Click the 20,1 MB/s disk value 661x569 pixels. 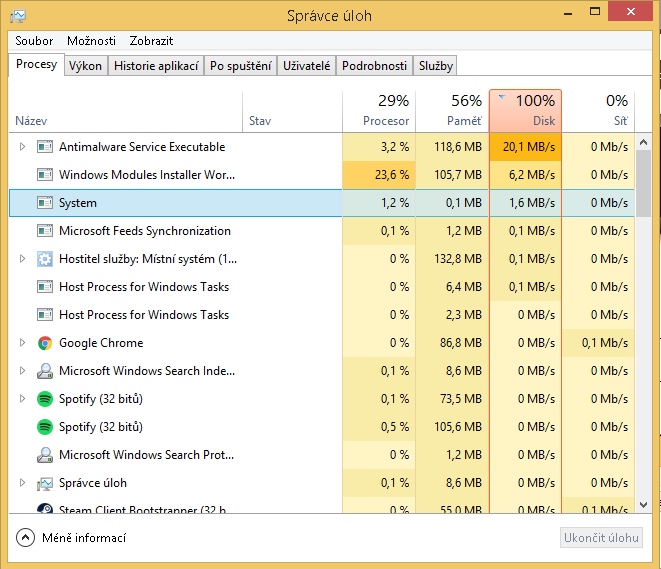click(x=529, y=147)
